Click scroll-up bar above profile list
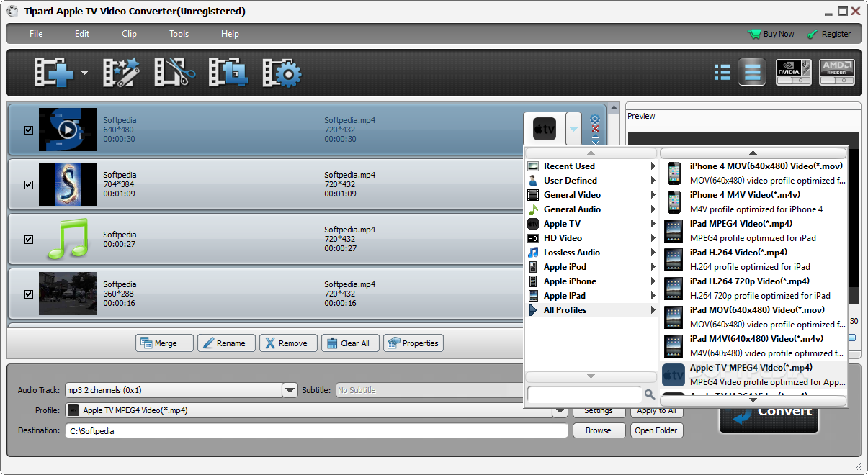The width and height of the screenshot is (868, 475). pyautogui.click(x=753, y=153)
